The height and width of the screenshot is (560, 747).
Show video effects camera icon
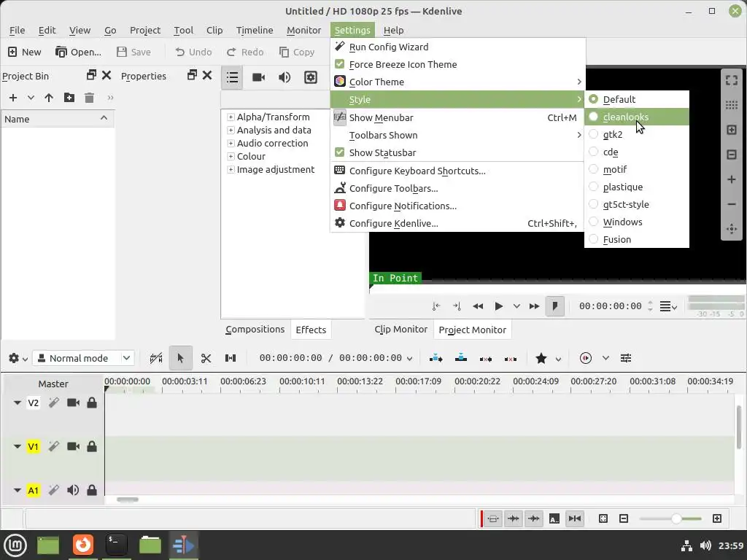pyautogui.click(x=259, y=77)
